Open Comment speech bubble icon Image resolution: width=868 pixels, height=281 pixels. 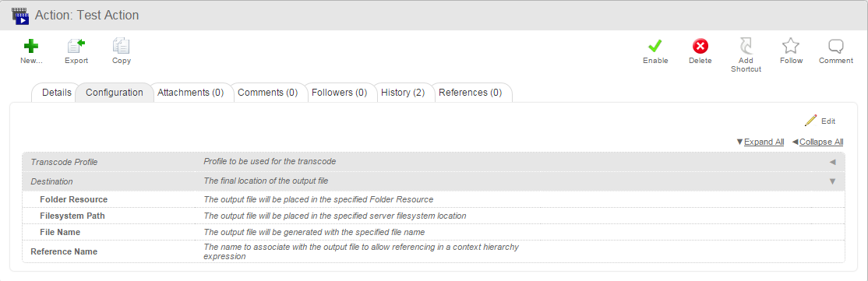click(836, 46)
